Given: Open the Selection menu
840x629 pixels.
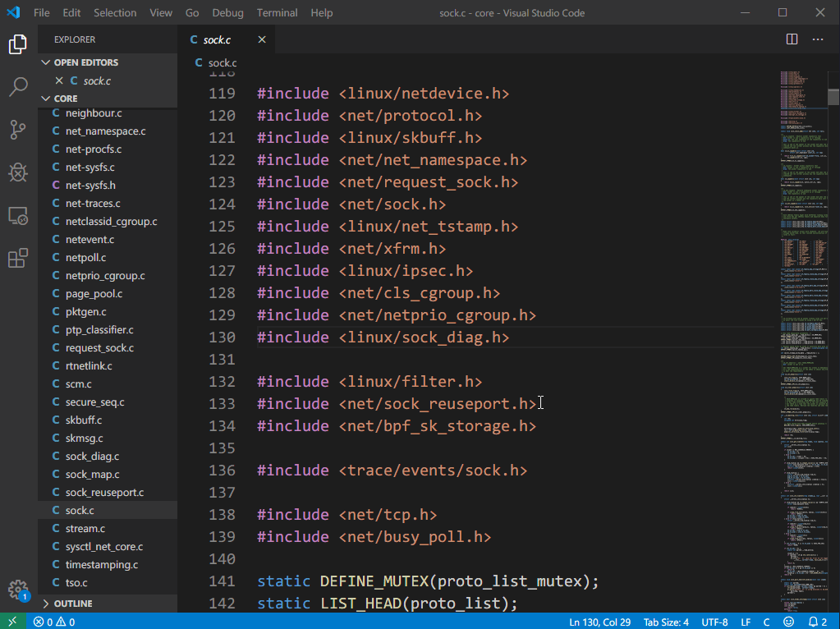Looking at the screenshot, I should tap(115, 13).
